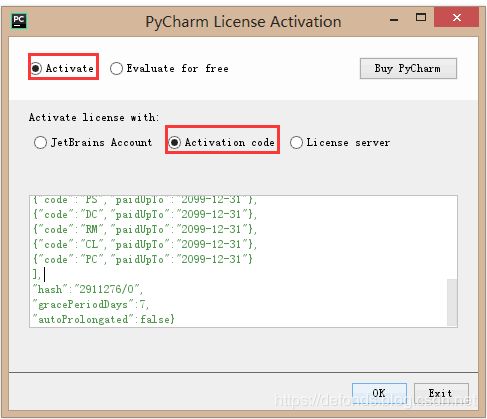Click the code "DC" paidUpTo line
Screen dimensions: 487x419
click(145, 214)
